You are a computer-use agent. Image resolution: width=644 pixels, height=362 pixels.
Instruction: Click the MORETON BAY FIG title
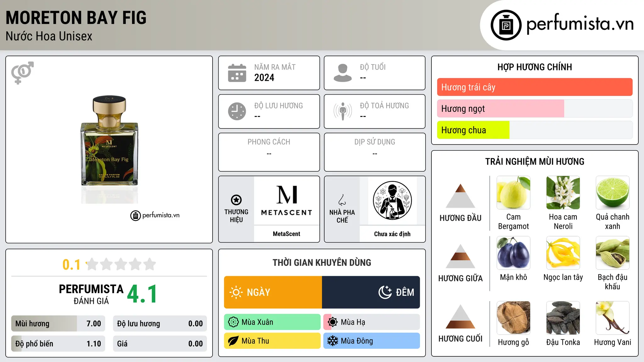coord(76,18)
